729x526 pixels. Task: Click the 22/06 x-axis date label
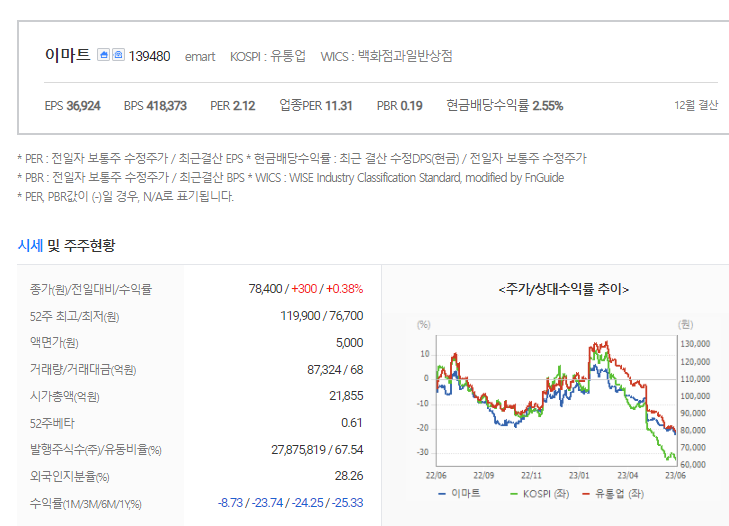click(x=436, y=475)
